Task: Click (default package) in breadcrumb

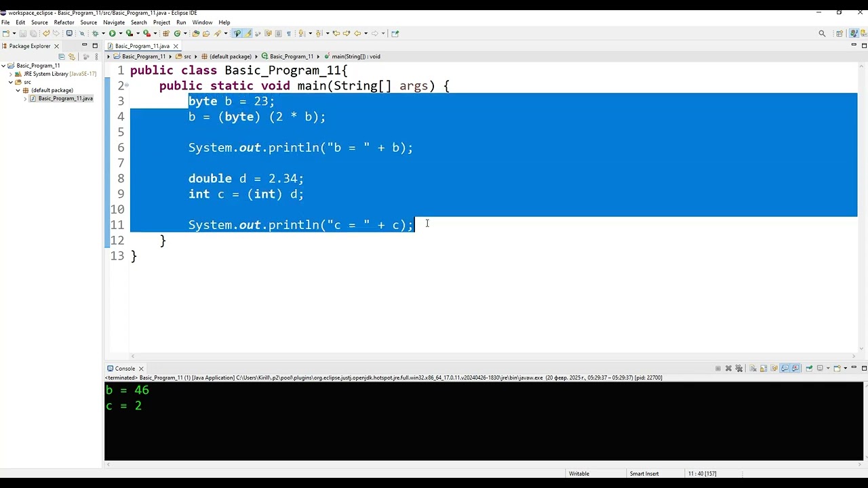Action: click(x=231, y=57)
